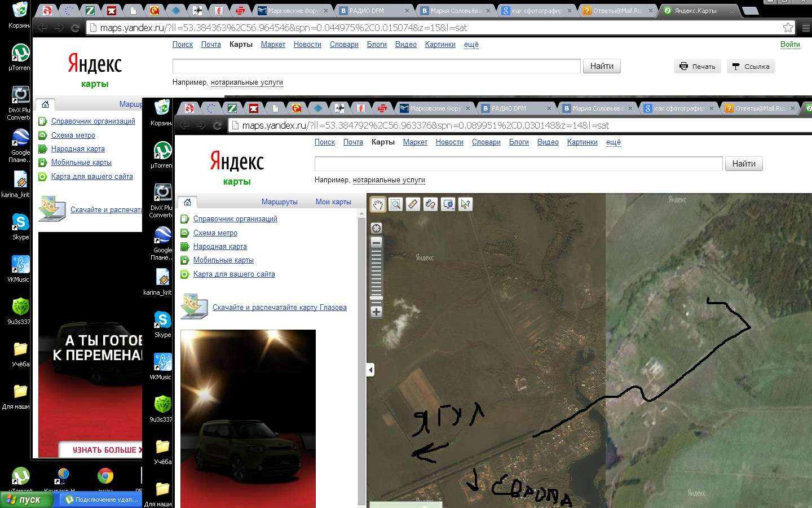Click the Ссылка link button in the back window
Viewport: 812px width, 508px height.
click(x=751, y=67)
